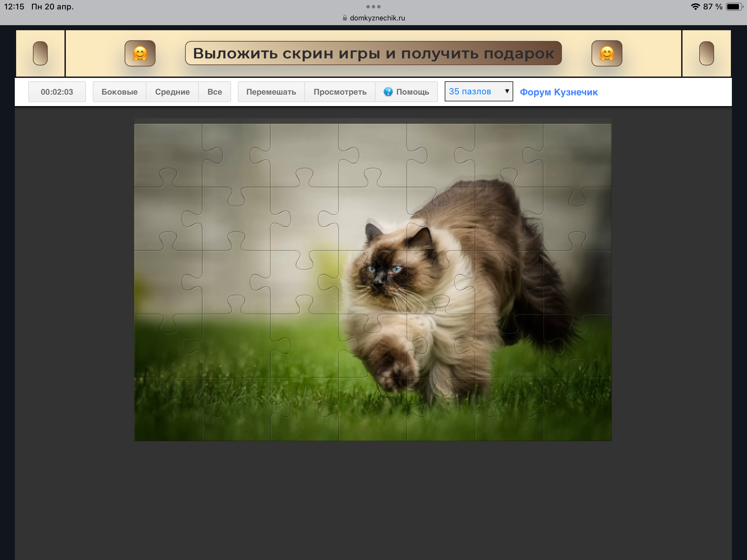Tap the lock icon beside domkyznechik.ru
747x560 pixels.
coord(345,18)
